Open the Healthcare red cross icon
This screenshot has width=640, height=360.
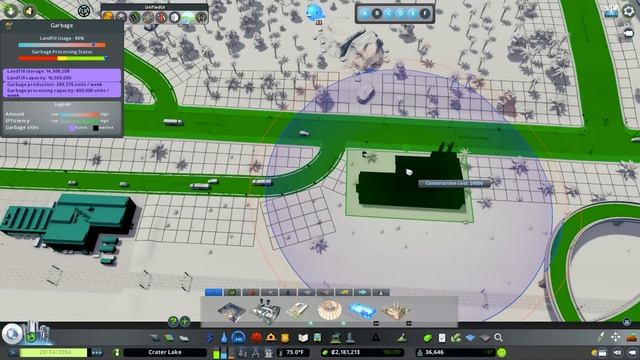(256, 338)
